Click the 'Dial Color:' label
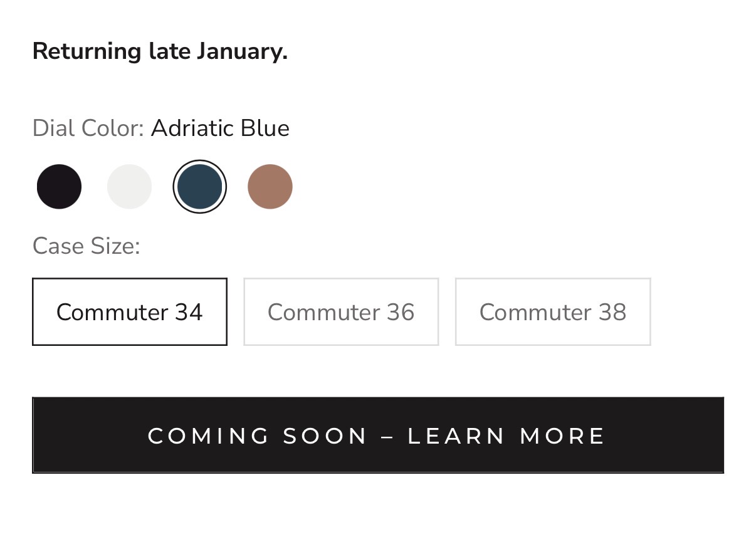The height and width of the screenshot is (537, 756). click(x=88, y=128)
